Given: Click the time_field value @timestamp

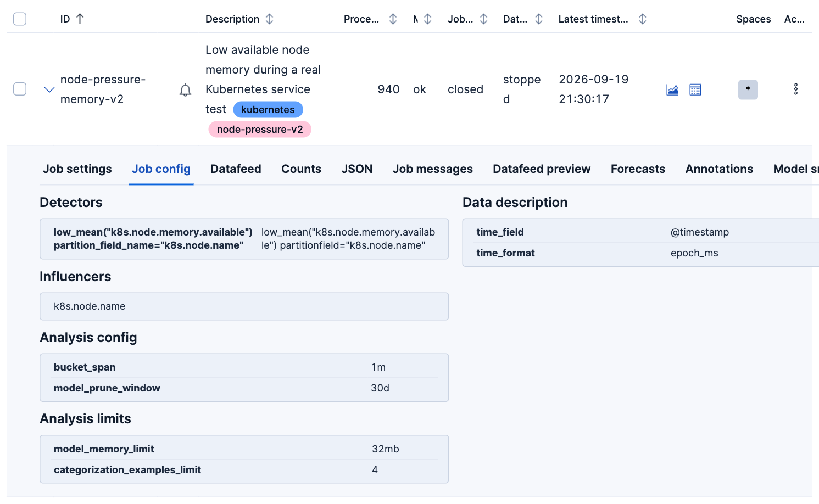Looking at the screenshot, I should coord(700,232).
